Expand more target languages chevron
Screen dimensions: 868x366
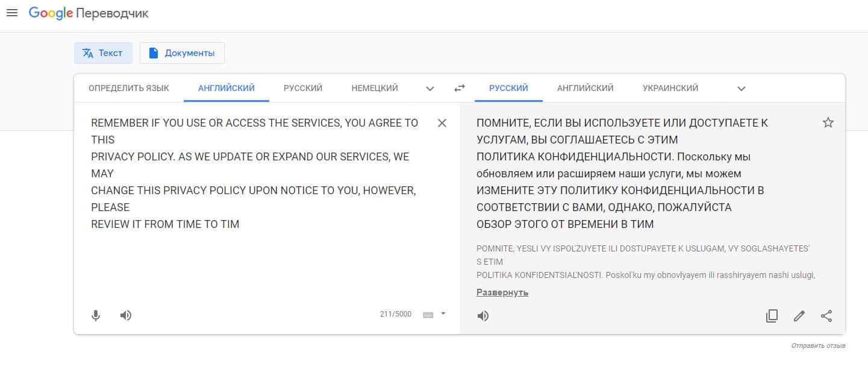[x=742, y=89]
